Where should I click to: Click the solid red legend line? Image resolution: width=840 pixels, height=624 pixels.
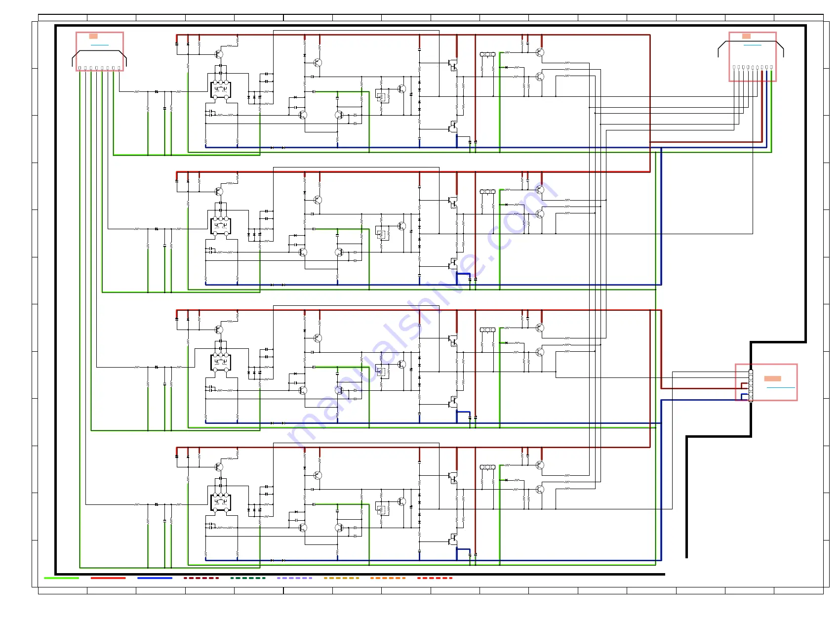tap(108, 578)
